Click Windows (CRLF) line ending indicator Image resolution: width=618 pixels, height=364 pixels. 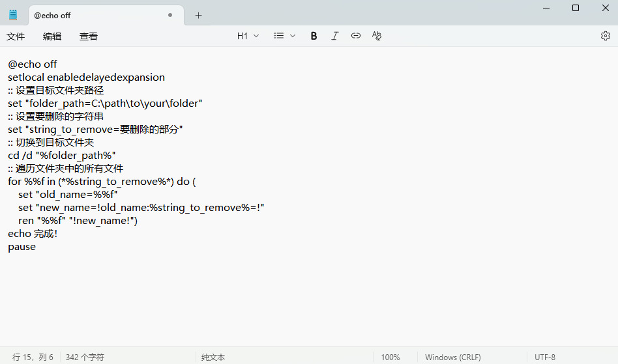(x=452, y=357)
